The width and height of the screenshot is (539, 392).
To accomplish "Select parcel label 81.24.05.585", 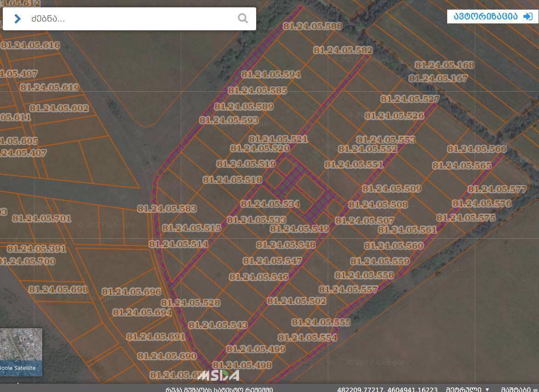I will pyautogui.click(x=258, y=90).
